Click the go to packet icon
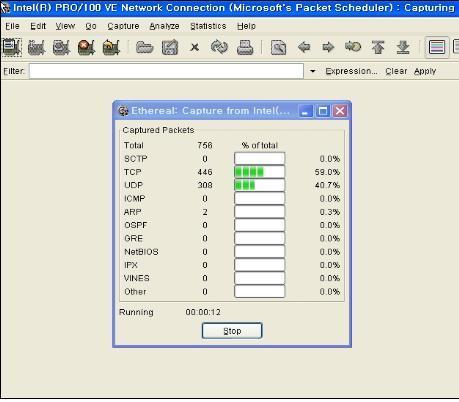The width and height of the screenshot is (459, 402). [353, 47]
